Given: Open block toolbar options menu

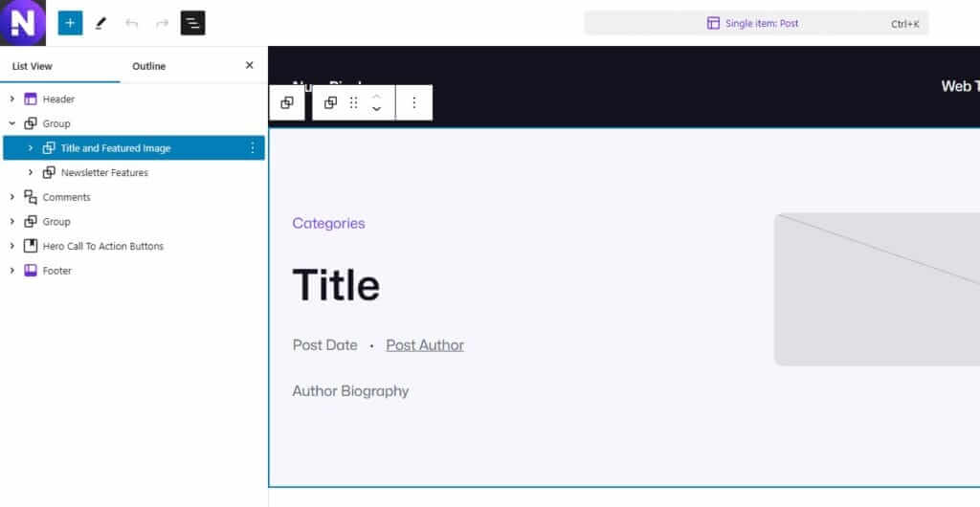Looking at the screenshot, I should [x=413, y=103].
